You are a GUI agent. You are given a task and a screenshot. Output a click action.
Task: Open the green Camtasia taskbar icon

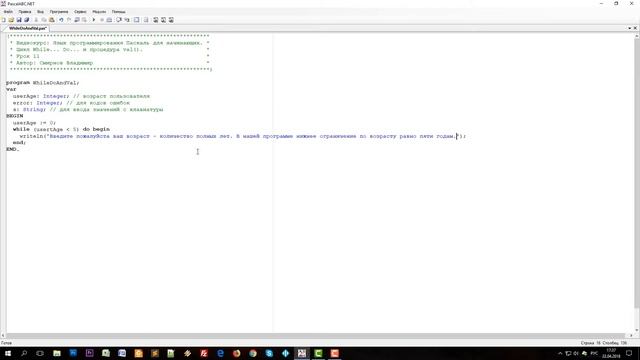[318, 353]
